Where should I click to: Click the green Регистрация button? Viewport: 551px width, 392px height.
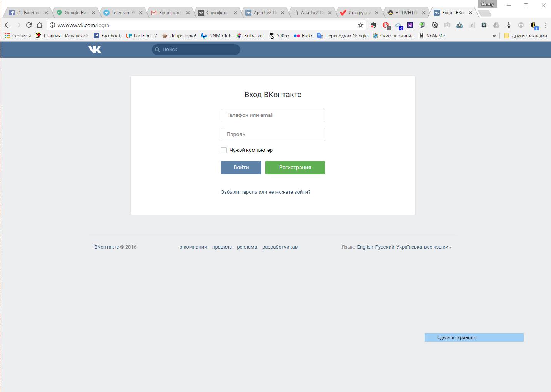[295, 168]
